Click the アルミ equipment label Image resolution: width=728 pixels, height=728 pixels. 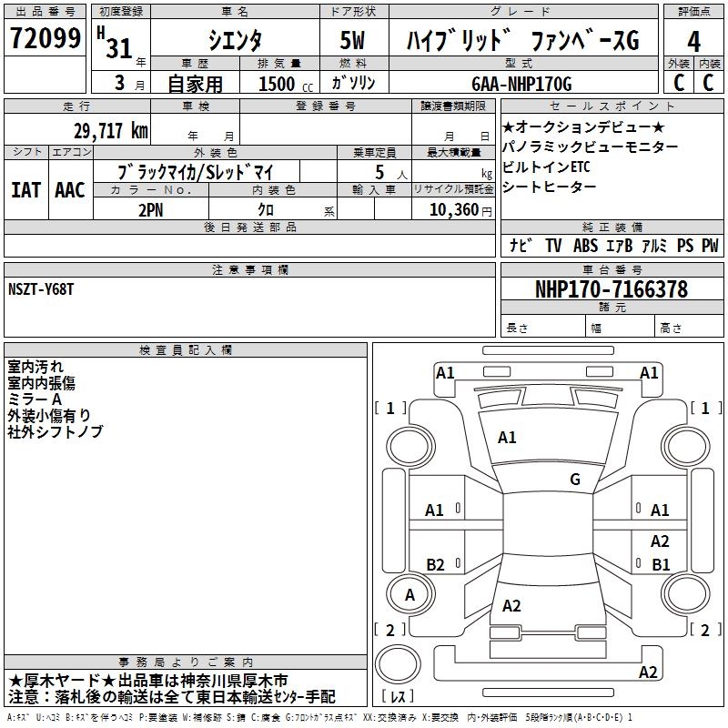(654, 246)
